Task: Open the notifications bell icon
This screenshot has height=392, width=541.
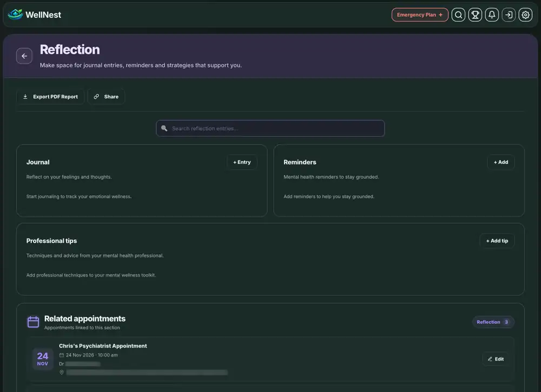Action: coord(492,15)
